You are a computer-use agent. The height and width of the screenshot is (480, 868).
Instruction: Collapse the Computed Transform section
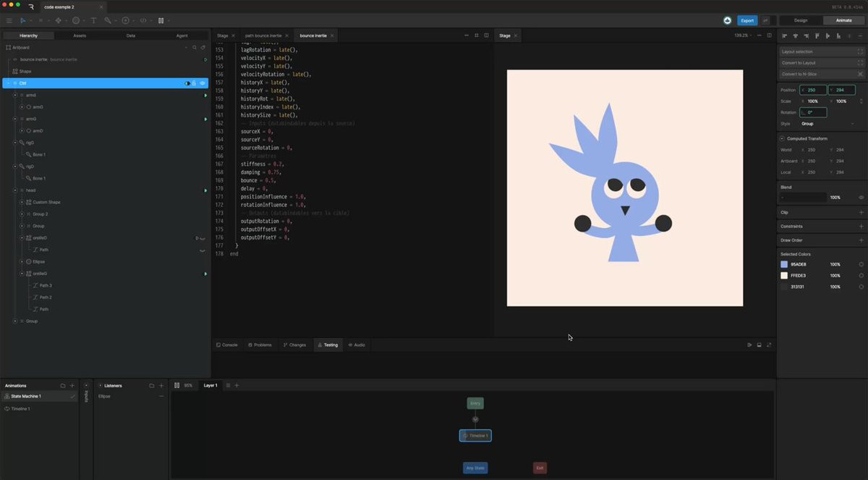782,138
